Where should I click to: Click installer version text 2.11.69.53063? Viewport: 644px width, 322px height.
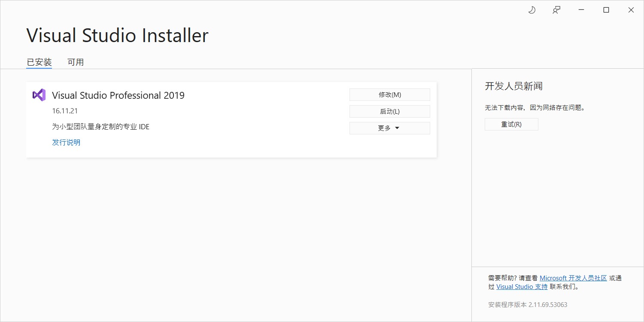point(548,305)
